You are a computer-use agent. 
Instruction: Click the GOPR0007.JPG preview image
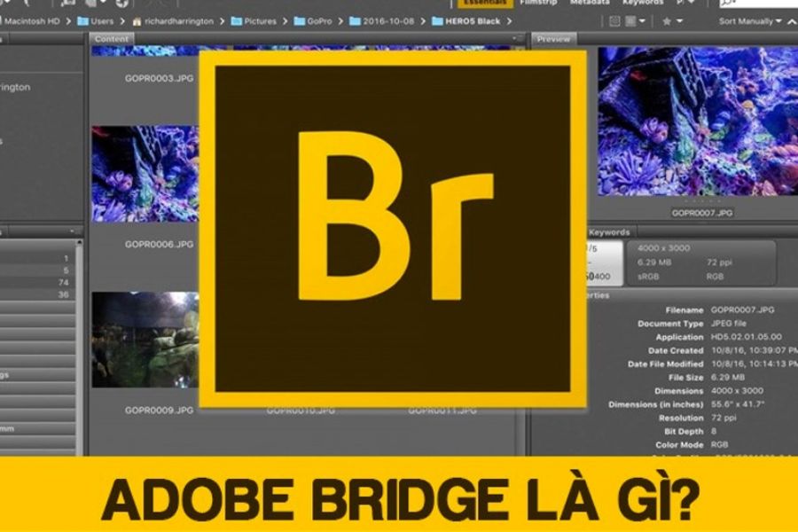tap(693, 122)
